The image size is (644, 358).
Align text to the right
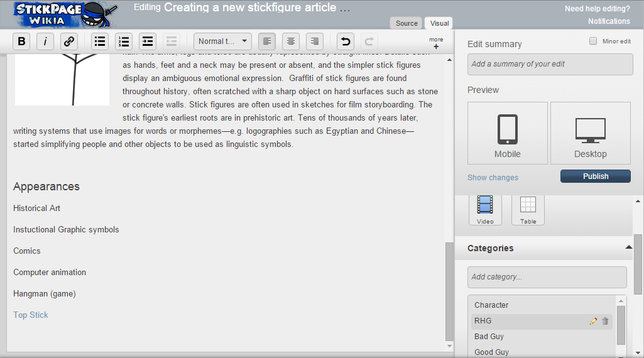pos(315,41)
